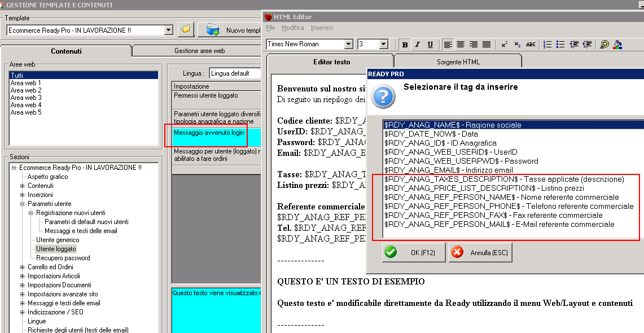644x333 pixels.
Task: Expand the Carrello ed Ordini node
Action: [x=23, y=267]
